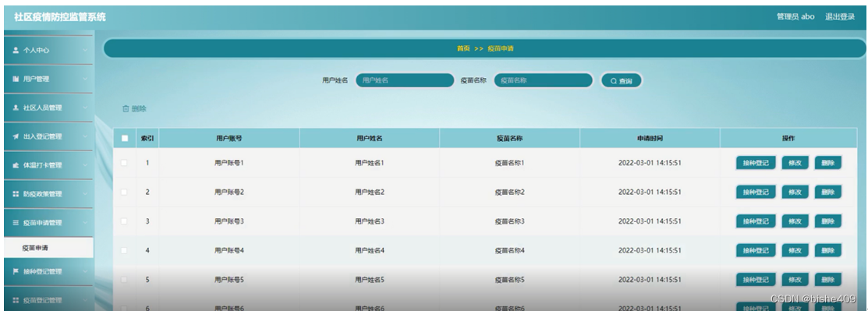The height and width of the screenshot is (311, 868).
Task: Click 接种登记 button for 用户账号2
Action: pyautogui.click(x=756, y=192)
